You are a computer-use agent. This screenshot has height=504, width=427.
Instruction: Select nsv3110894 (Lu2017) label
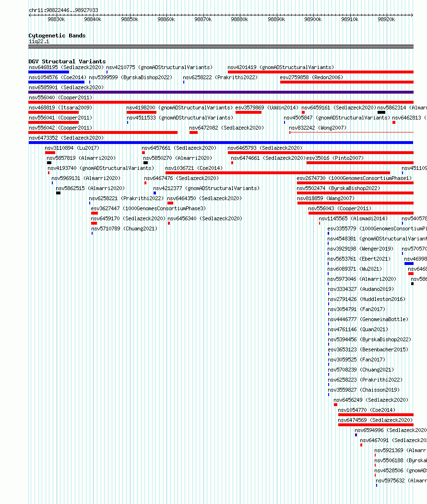(72, 148)
